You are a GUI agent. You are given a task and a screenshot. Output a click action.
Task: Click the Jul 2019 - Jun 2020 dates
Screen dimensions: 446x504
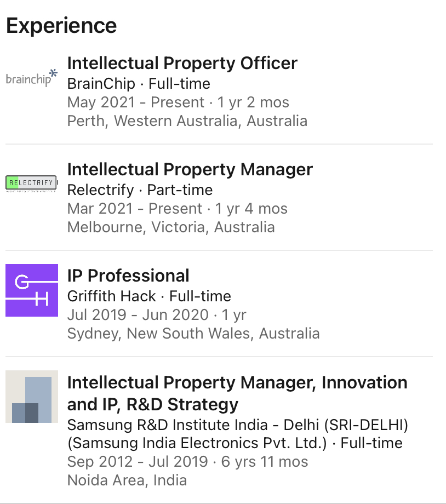pyautogui.click(x=138, y=314)
